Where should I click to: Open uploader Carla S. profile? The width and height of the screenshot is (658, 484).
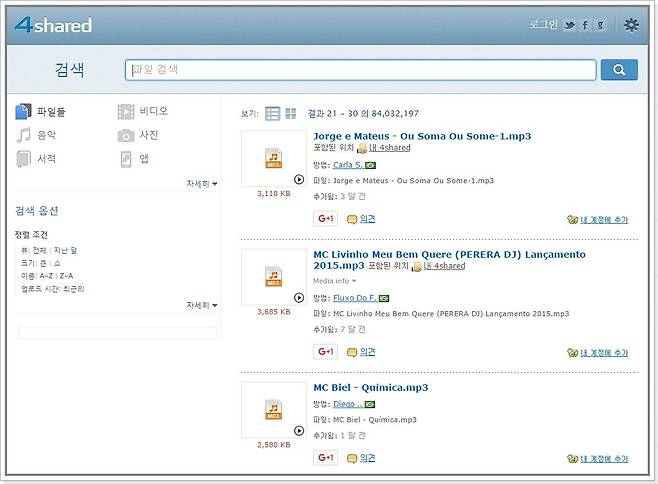[x=348, y=165]
